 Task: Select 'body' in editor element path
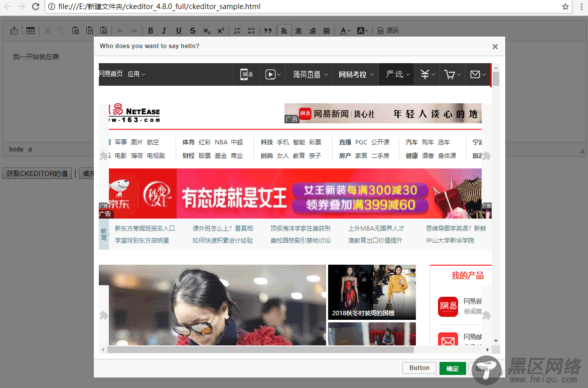click(x=16, y=149)
